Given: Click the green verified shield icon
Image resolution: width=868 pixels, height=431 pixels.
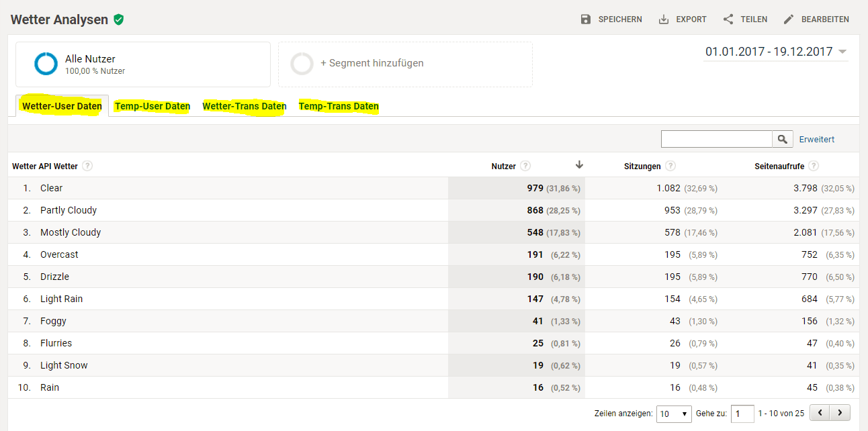Looking at the screenshot, I should (119, 19).
